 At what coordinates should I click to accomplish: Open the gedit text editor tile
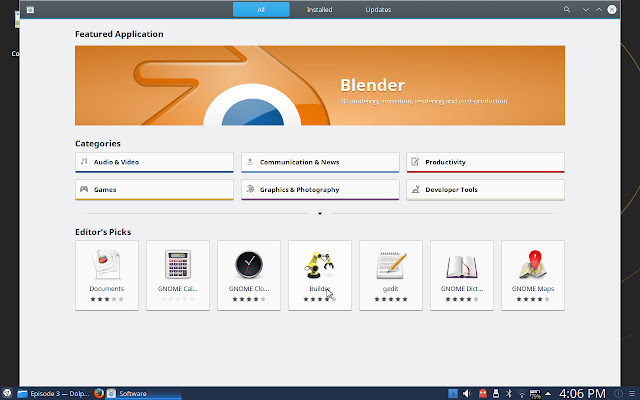(391, 276)
